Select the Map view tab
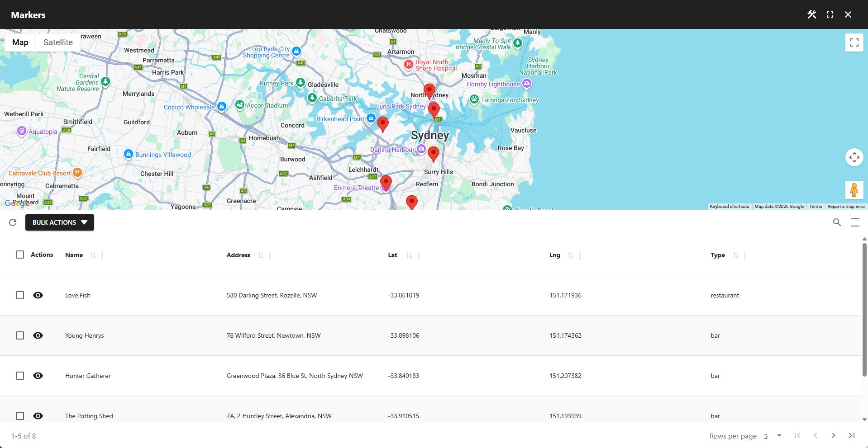Viewport: 868px width, 448px height. point(20,42)
